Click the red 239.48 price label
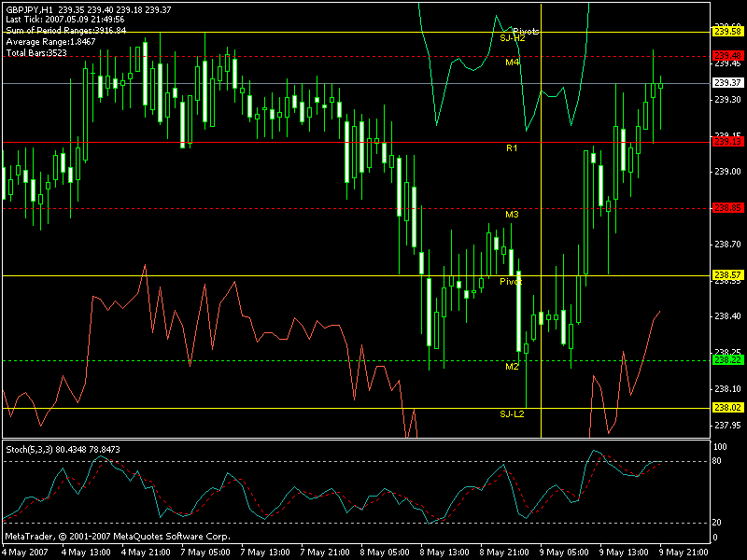 pyautogui.click(x=727, y=56)
